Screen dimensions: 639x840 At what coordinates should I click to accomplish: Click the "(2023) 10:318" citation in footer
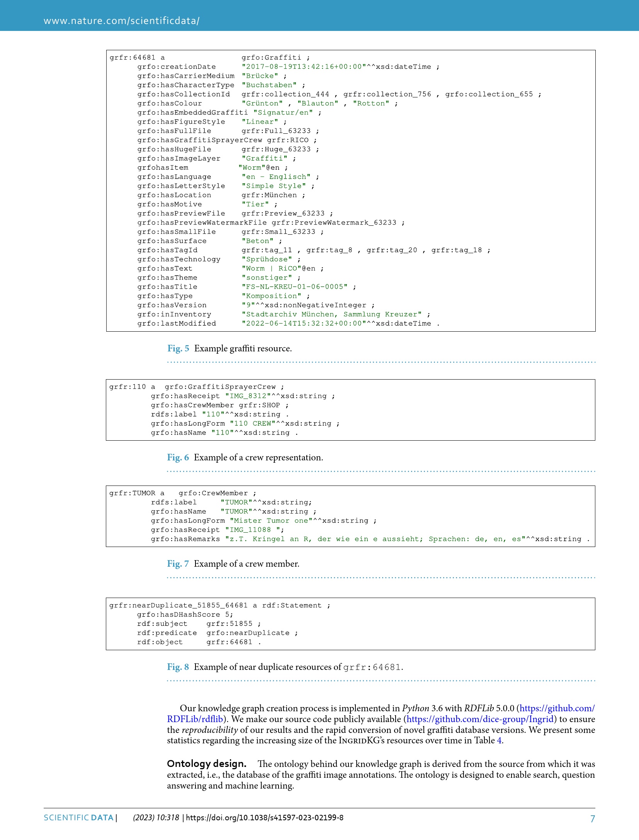156,818
